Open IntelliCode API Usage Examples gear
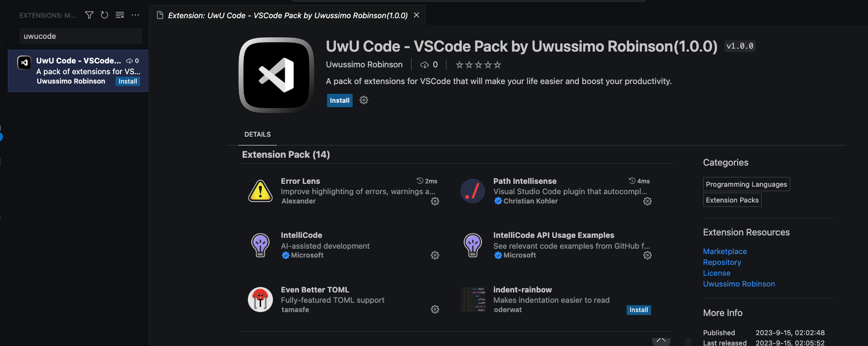The width and height of the screenshot is (868, 346). coord(647,255)
